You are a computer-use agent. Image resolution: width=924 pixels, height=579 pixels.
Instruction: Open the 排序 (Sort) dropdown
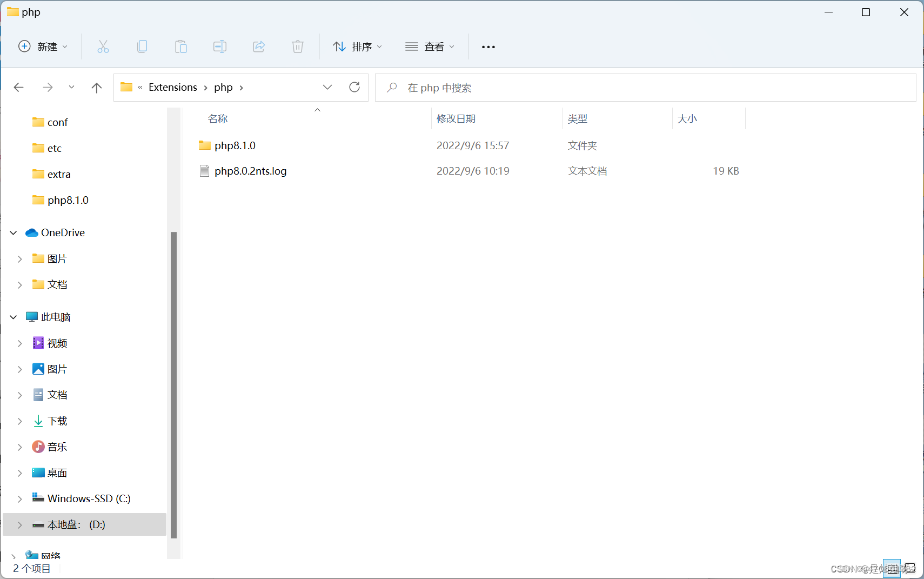click(358, 46)
